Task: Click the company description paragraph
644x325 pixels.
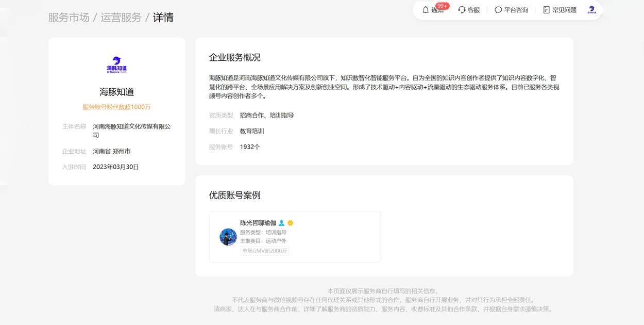Action: [384, 87]
